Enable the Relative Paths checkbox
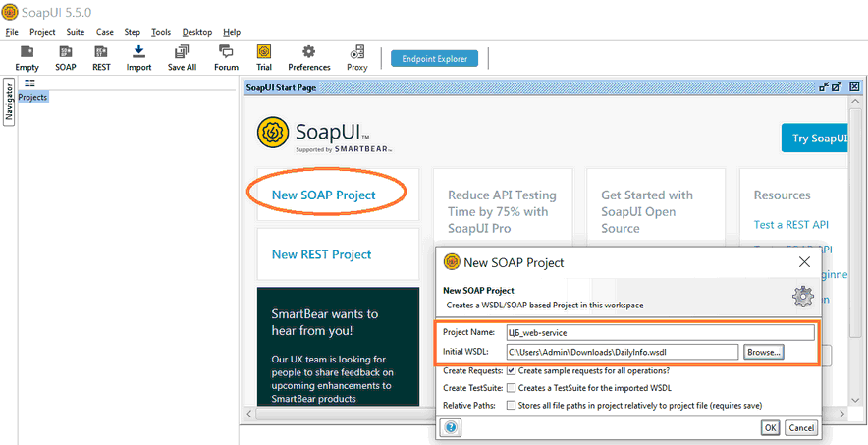This screenshot has height=445, width=868. [x=512, y=405]
